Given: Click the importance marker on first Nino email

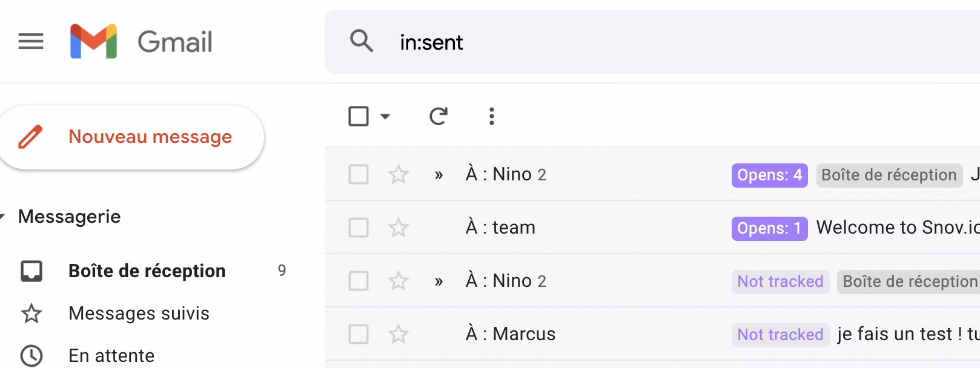Looking at the screenshot, I should click(x=439, y=176).
